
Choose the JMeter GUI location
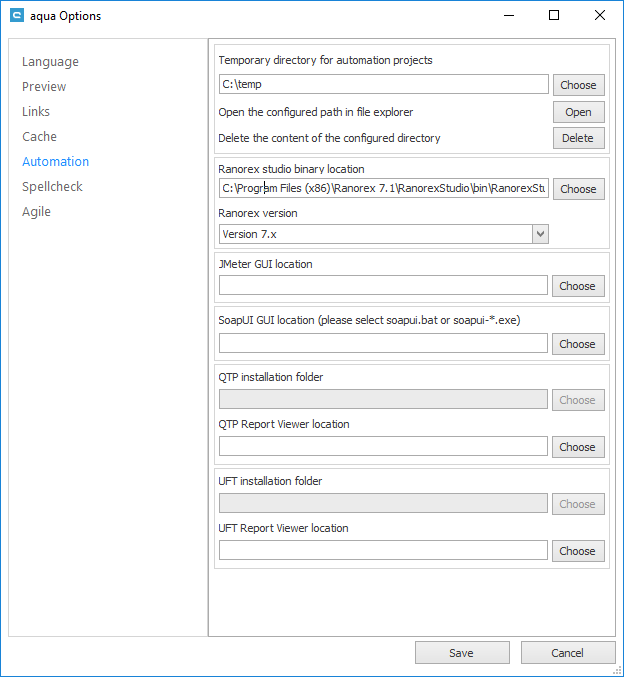[578, 286]
